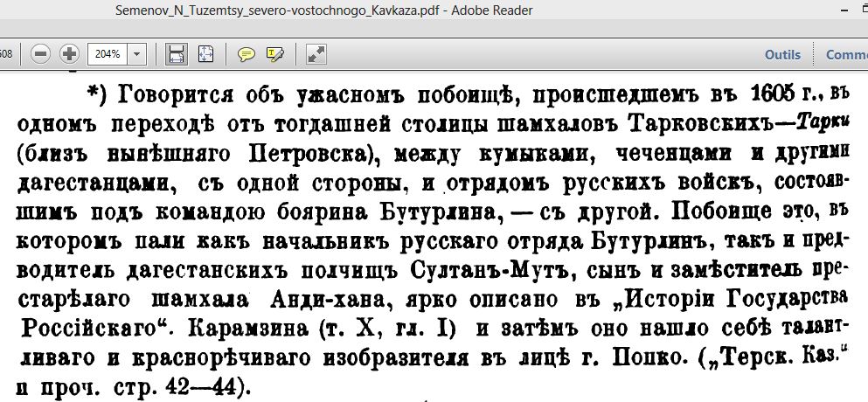This screenshot has height=402, width=868.
Task: Open the Outils panel
Action: [x=782, y=54]
